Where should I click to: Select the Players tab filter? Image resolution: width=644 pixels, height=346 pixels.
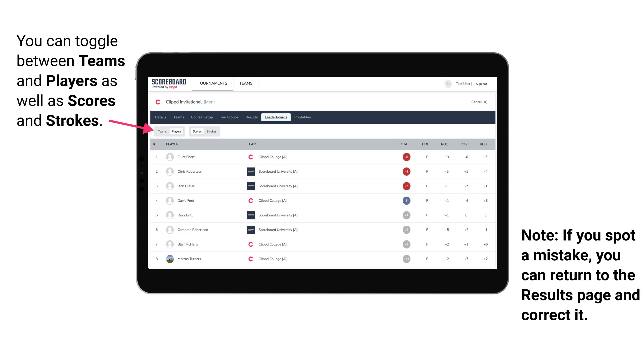coord(176,131)
